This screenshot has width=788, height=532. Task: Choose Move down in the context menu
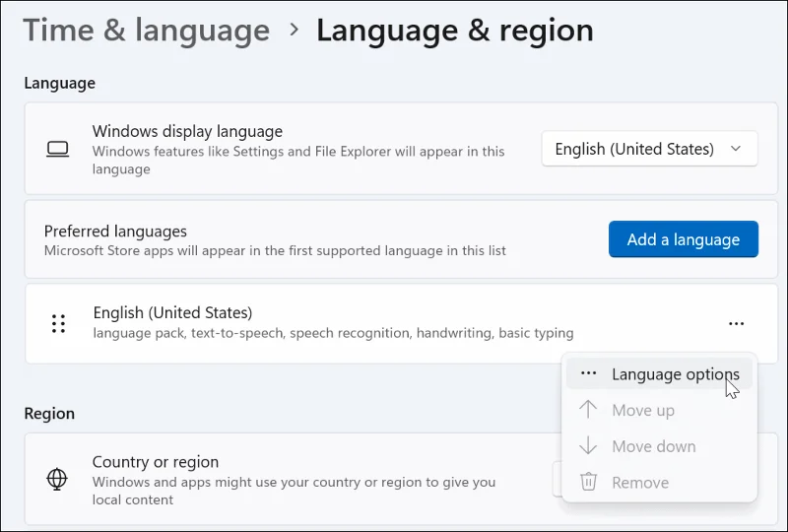point(659,446)
